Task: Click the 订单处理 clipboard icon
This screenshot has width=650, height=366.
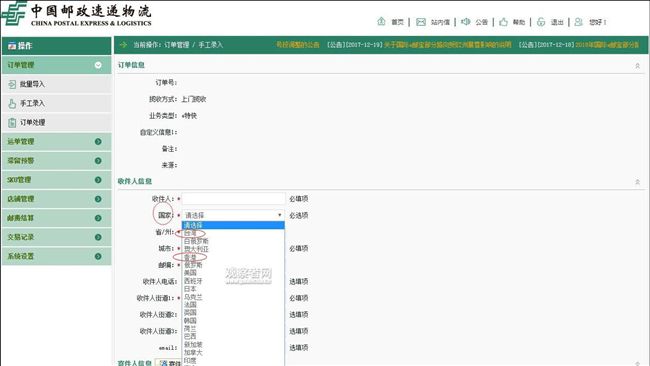Action: (12, 122)
